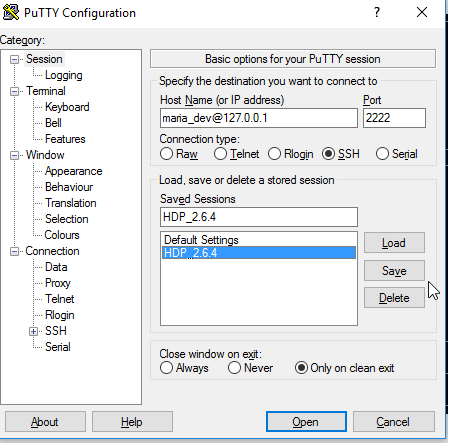The image size is (450, 443).
Task: Collapse the Window tree node
Action: 14,155
